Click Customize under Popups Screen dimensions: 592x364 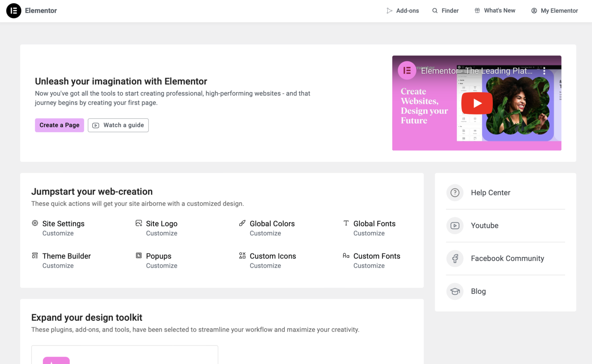pyautogui.click(x=161, y=266)
